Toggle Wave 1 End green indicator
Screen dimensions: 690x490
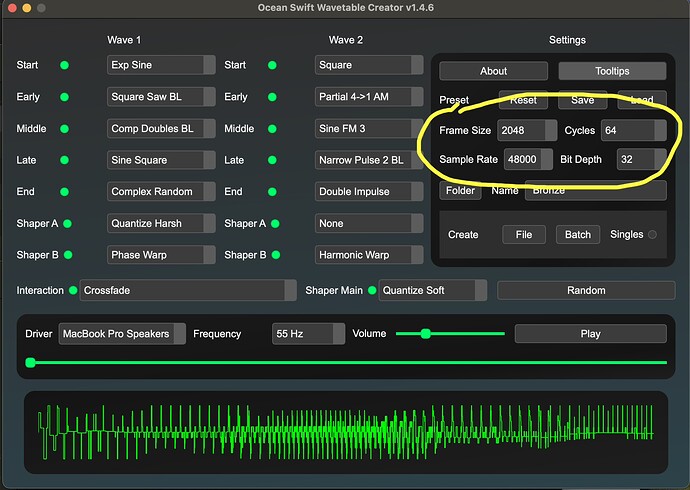coord(64,192)
